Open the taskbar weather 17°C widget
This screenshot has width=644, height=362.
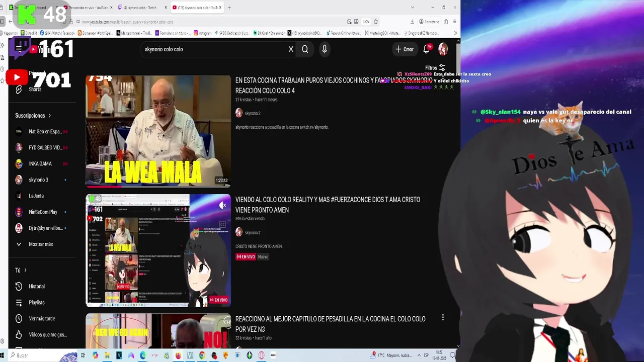click(391, 355)
